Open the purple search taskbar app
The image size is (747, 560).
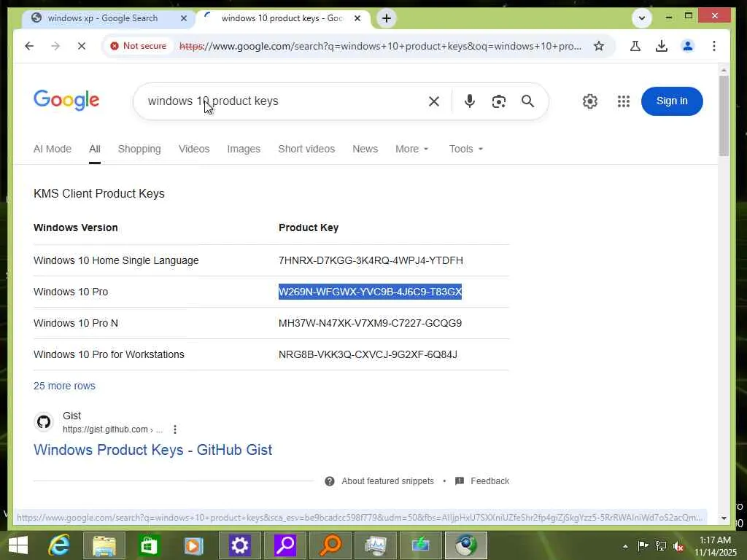click(285, 545)
